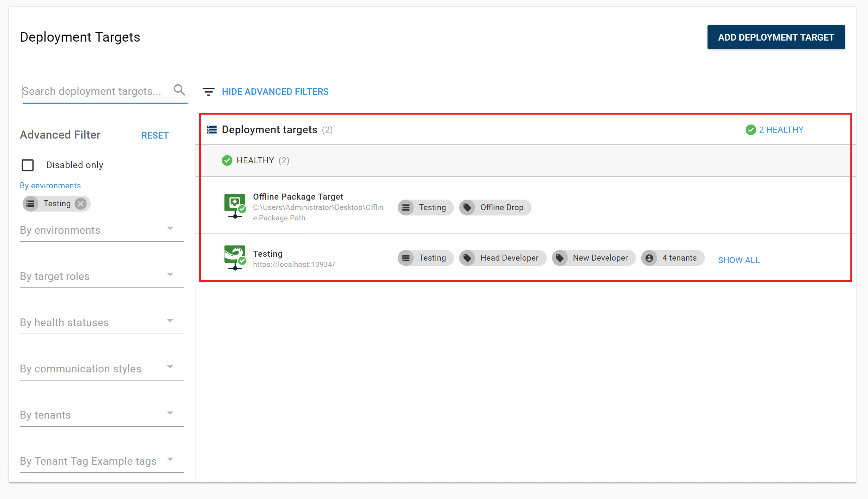
Task: Click the filter lines icon
Action: pyautogui.click(x=208, y=92)
